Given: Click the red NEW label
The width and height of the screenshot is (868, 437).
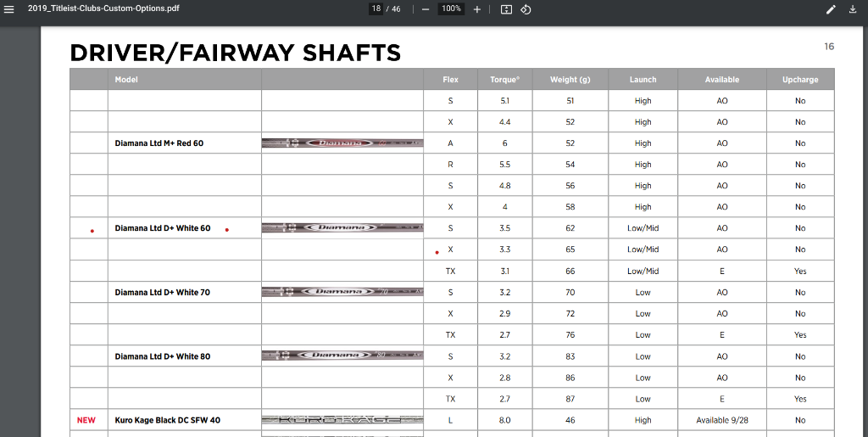Looking at the screenshot, I should [86, 420].
